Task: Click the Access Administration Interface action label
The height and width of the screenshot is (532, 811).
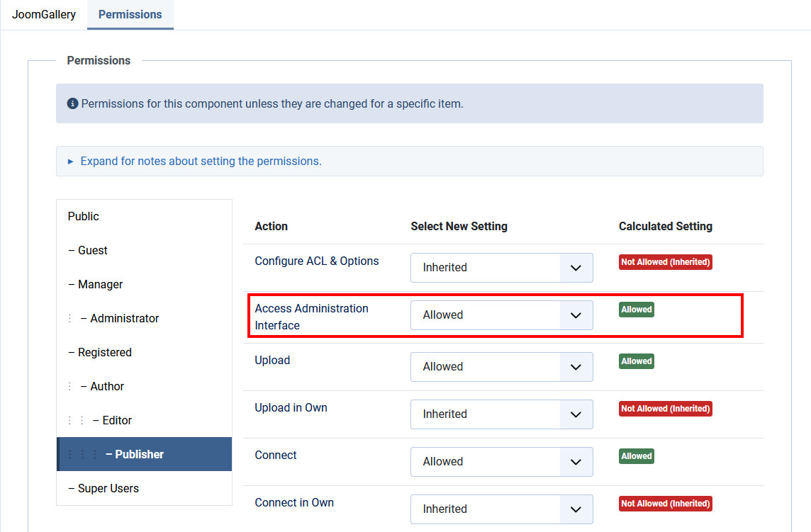Action: 311,317
